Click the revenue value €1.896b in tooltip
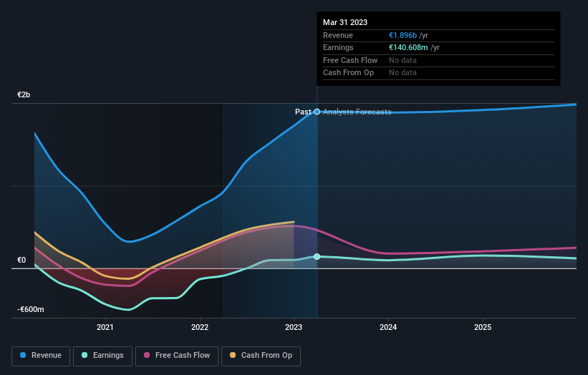588x375 pixels. click(403, 35)
